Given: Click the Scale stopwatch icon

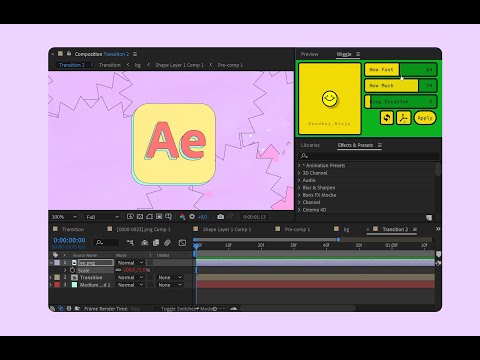Looking at the screenshot, I should 72,270.
